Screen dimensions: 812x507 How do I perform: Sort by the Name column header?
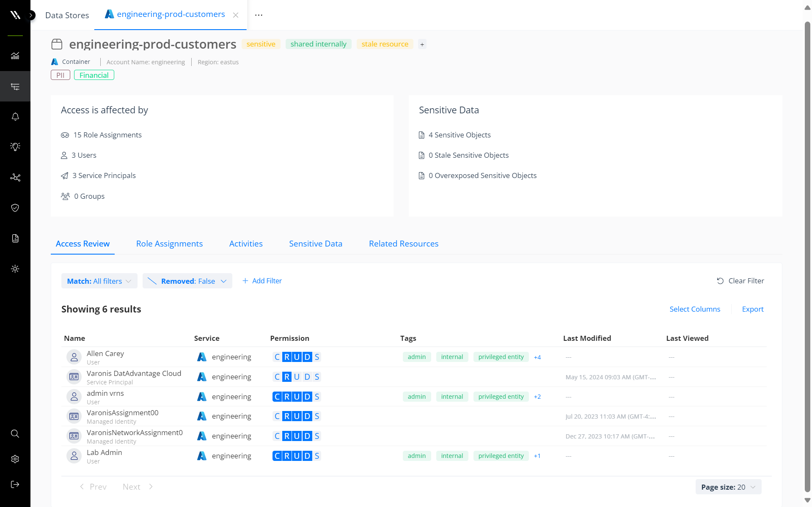74,338
